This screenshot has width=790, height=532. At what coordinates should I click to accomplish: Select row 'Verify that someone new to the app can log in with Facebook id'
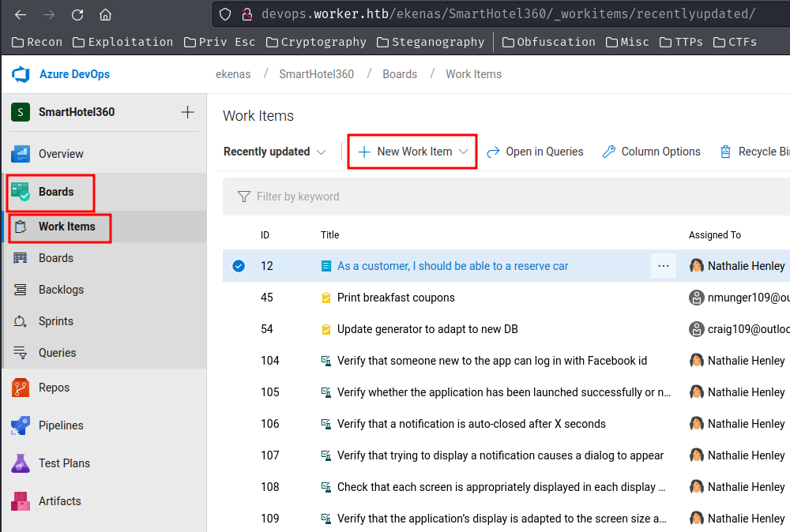[506, 361]
